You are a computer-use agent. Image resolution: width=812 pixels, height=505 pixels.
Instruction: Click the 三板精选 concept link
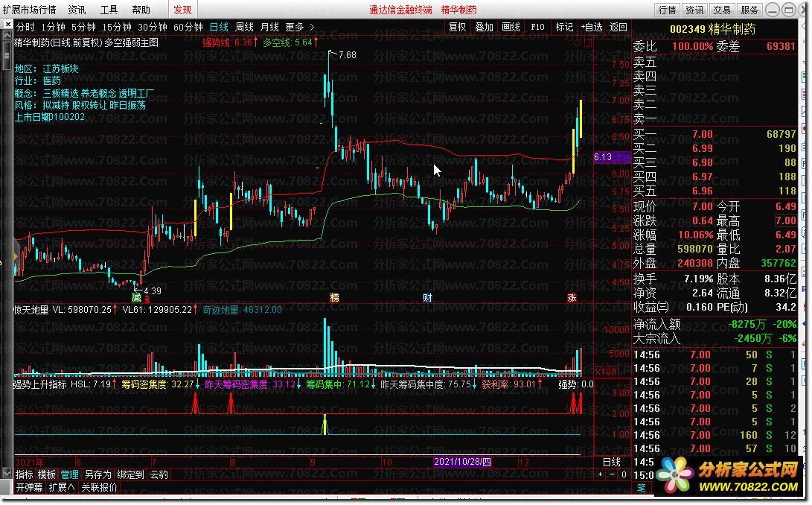[x=60, y=93]
